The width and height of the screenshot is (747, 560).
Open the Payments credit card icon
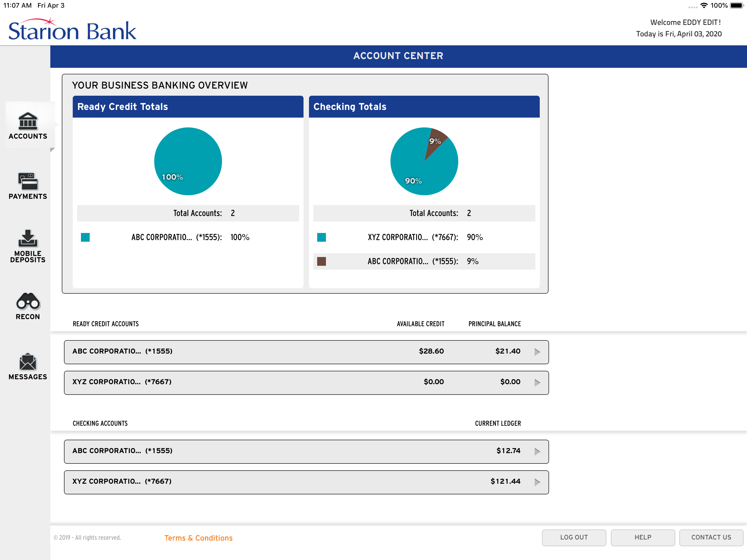(x=28, y=182)
